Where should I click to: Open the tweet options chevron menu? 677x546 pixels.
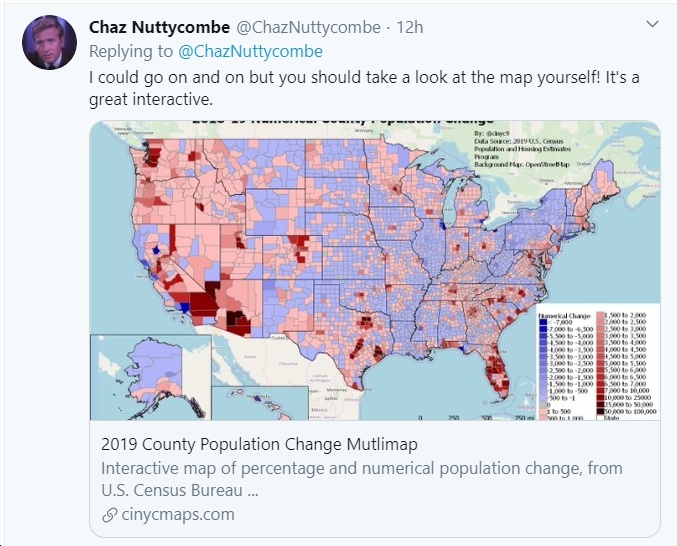652,24
